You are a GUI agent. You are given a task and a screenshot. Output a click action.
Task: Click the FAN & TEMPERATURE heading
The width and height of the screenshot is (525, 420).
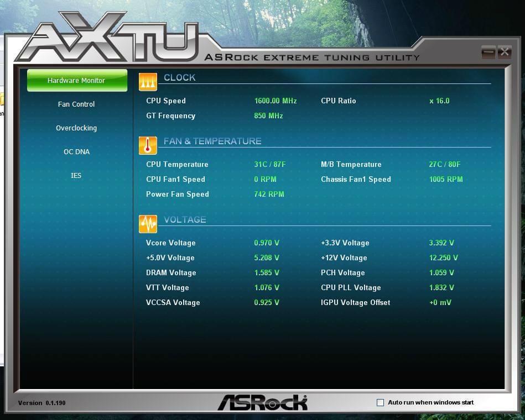(212, 141)
